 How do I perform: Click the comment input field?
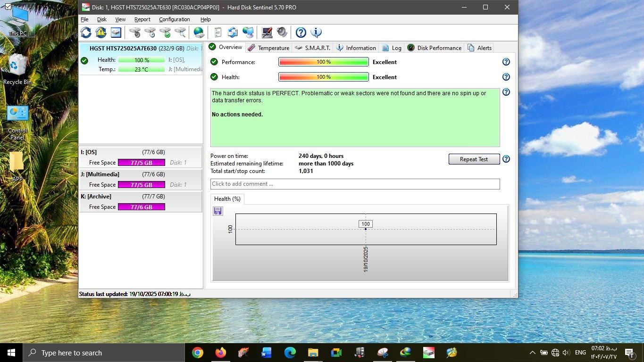[355, 184]
